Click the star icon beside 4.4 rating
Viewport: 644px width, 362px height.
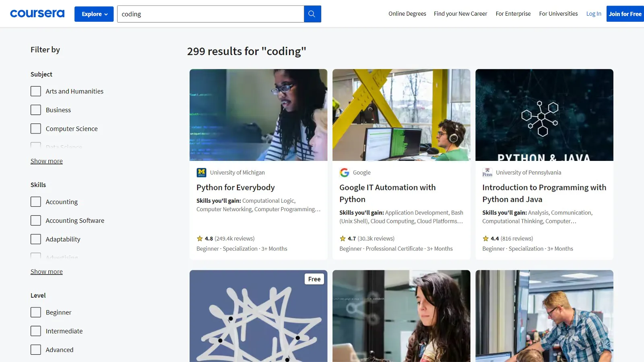[x=485, y=239]
